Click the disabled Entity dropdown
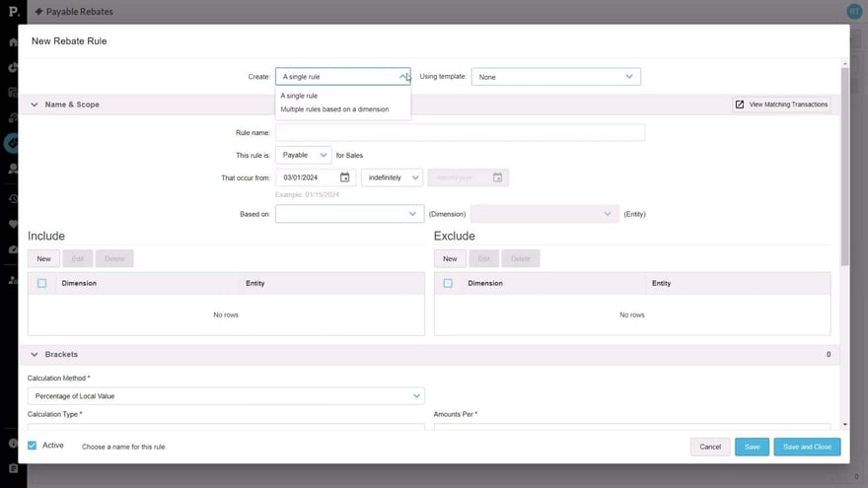The width and height of the screenshot is (868, 488). pyautogui.click(x=544, y=214)
